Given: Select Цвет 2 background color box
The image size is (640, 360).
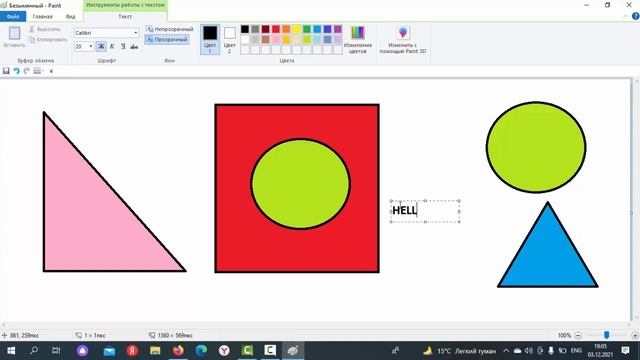Looking at the screenshot, I should click(229, 39).
